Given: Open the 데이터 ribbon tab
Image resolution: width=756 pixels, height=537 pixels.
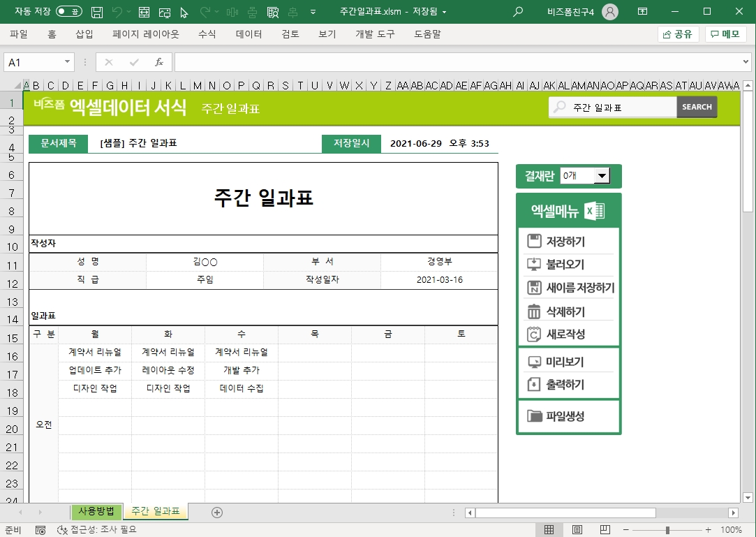Looking at the screenshot, I should tap(249, 34).
